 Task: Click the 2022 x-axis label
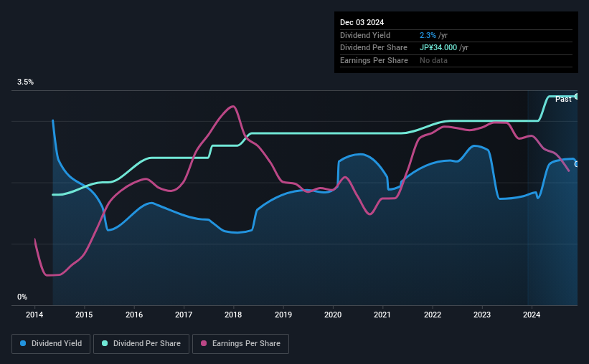coord(433,315)
